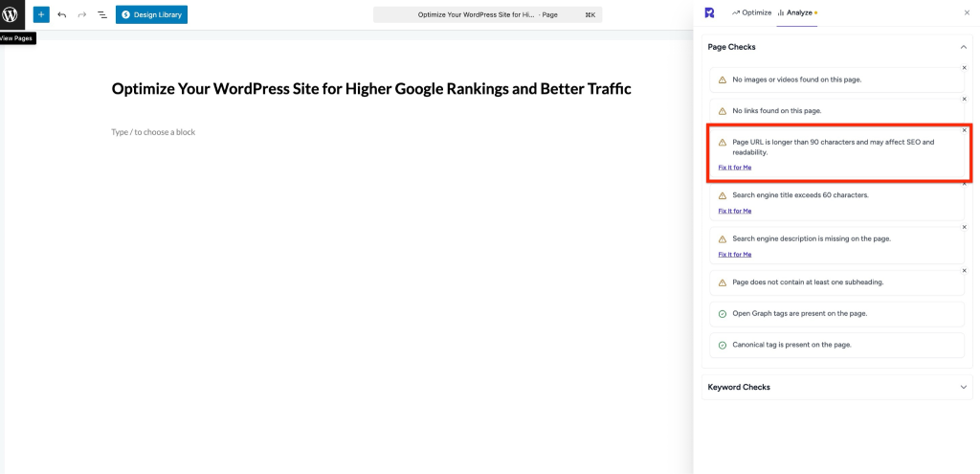Image resolution: width=980 pixels, height=474 pixels.
Task: Open the Design Library
Action: tap(151, 14)
